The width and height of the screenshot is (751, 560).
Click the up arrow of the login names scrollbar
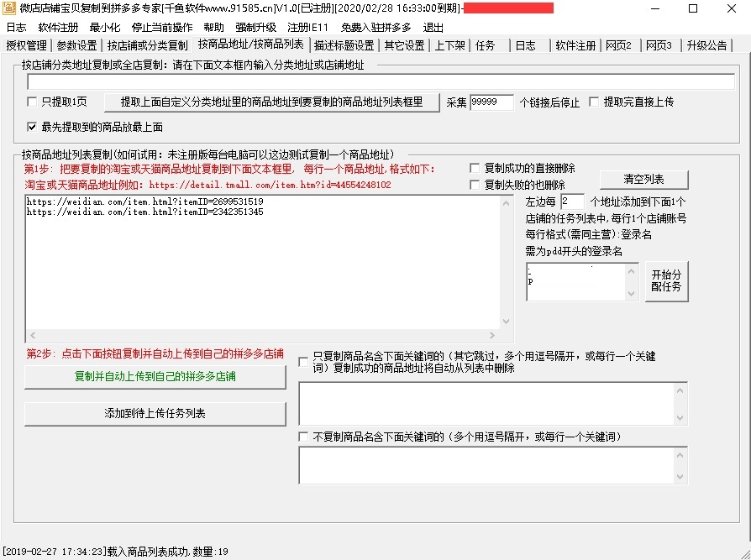(631, 271)
